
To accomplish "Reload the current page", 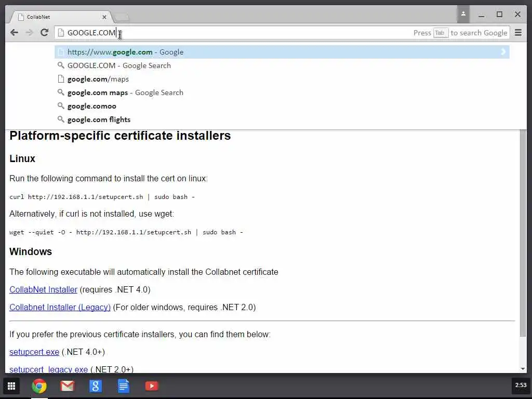I will (x=45, y=33).
